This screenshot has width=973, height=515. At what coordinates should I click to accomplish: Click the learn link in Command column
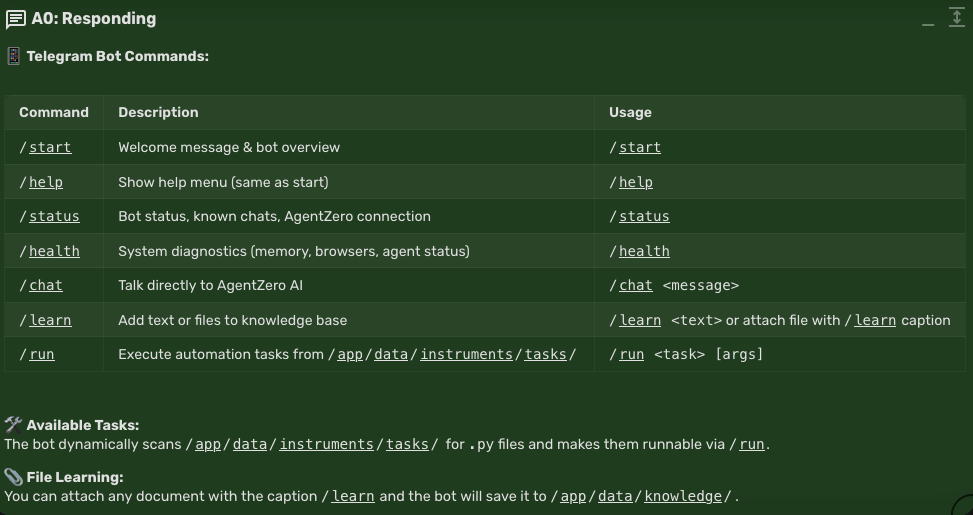click(50, 320)
